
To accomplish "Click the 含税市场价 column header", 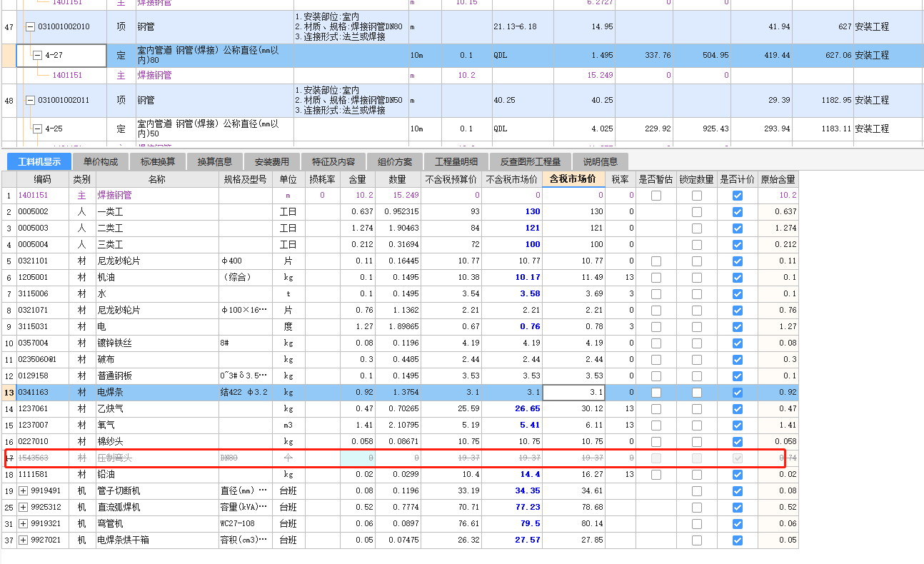I will 573,179.
